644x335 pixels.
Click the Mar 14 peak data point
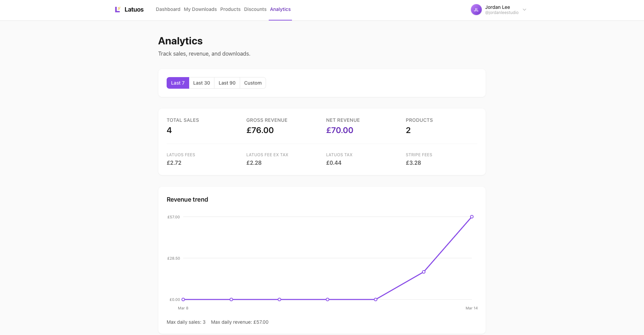coord(472,217)
